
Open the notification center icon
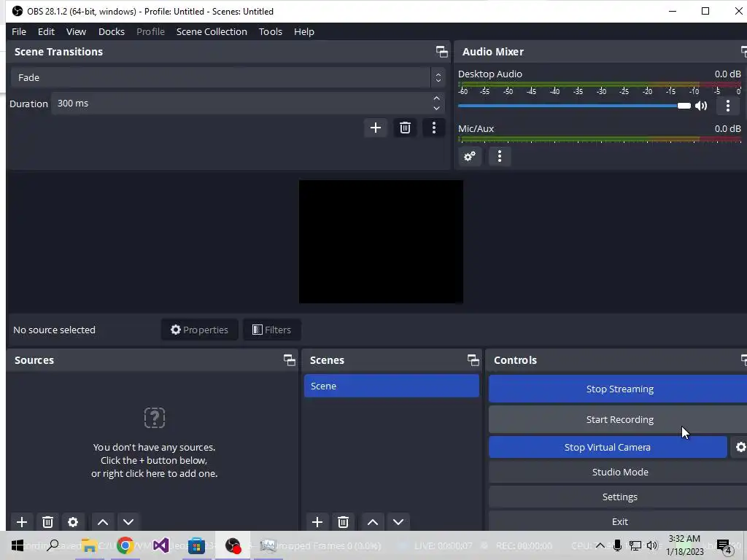coord(724,546)
